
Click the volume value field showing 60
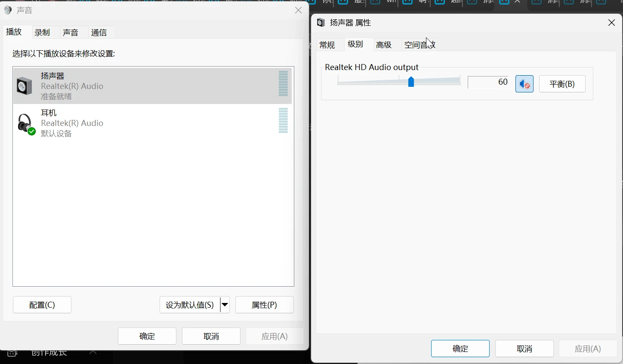point(488,82)
